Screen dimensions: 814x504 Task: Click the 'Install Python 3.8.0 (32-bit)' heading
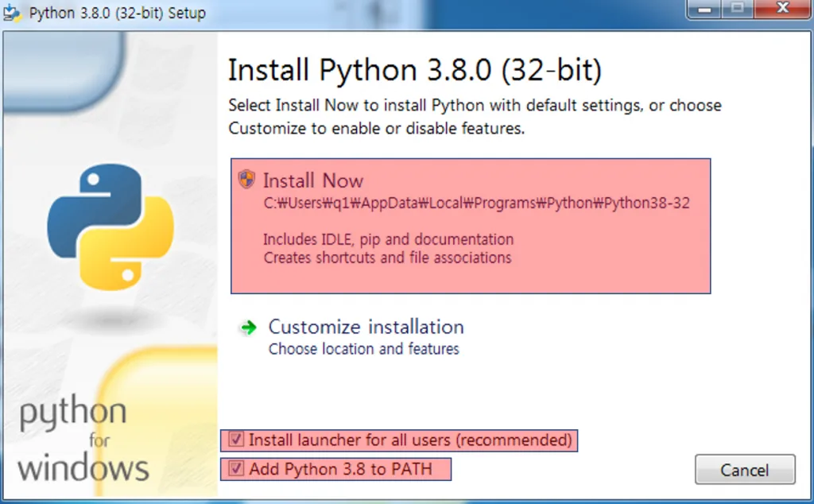[x=415, y=70]
